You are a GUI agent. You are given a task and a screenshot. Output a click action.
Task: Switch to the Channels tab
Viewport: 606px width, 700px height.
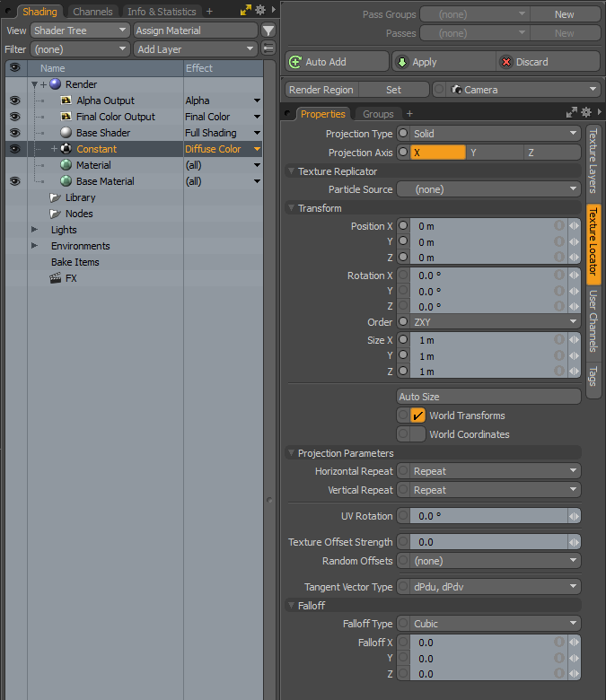(x=92, y=12)
